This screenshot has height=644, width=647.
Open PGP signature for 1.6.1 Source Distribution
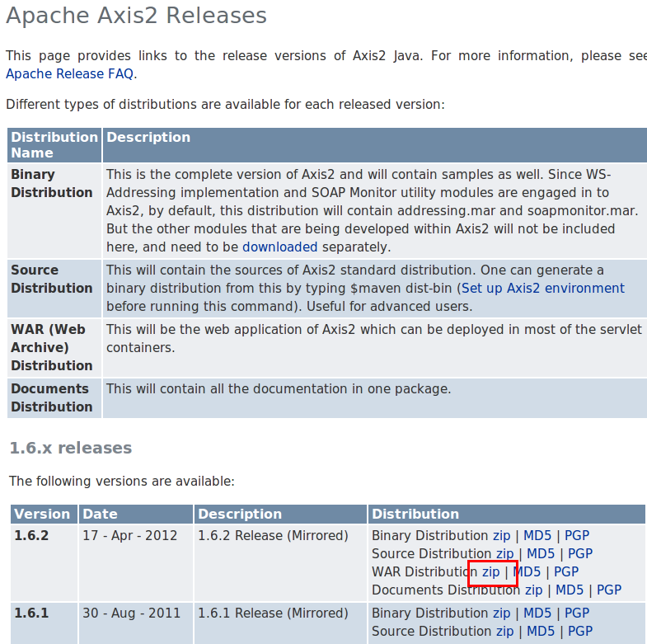coord(580,631)
